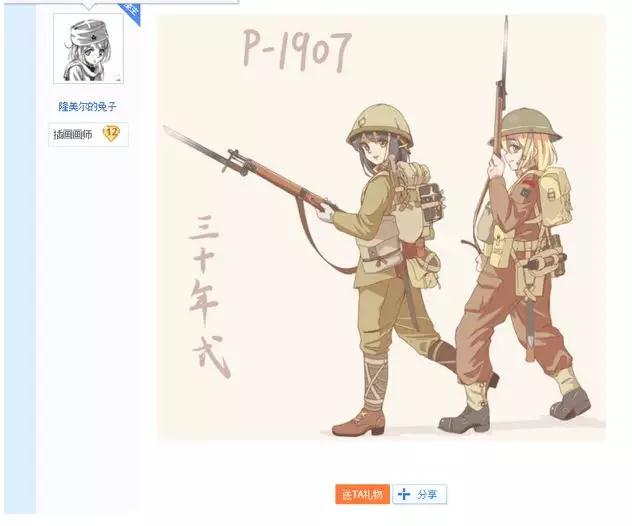632x526 pixels.
Task: Click the blue plus icon on 分享
Action: (403, 494)
